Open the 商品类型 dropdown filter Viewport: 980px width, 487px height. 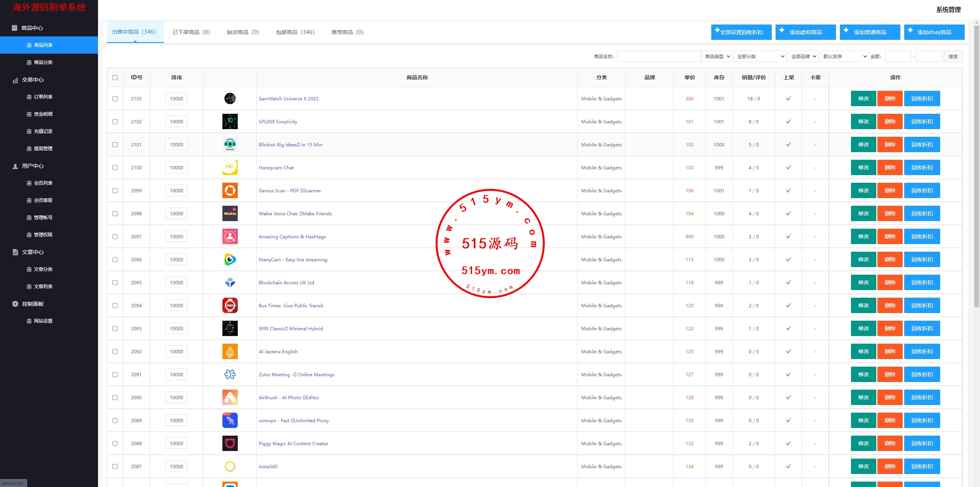click(x=717, y=56)
